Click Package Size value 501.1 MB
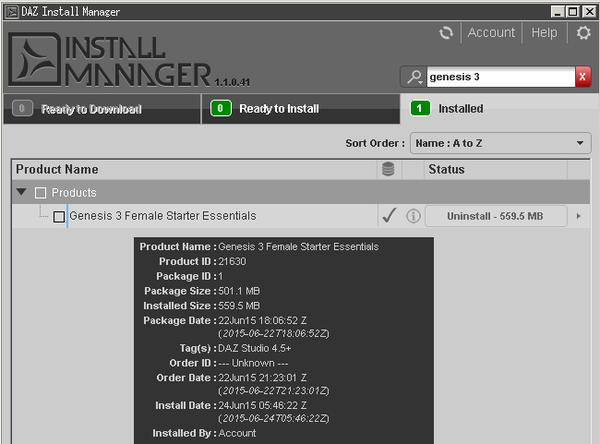600x444 pixels. pyautogui.click(x=239, y=291)
